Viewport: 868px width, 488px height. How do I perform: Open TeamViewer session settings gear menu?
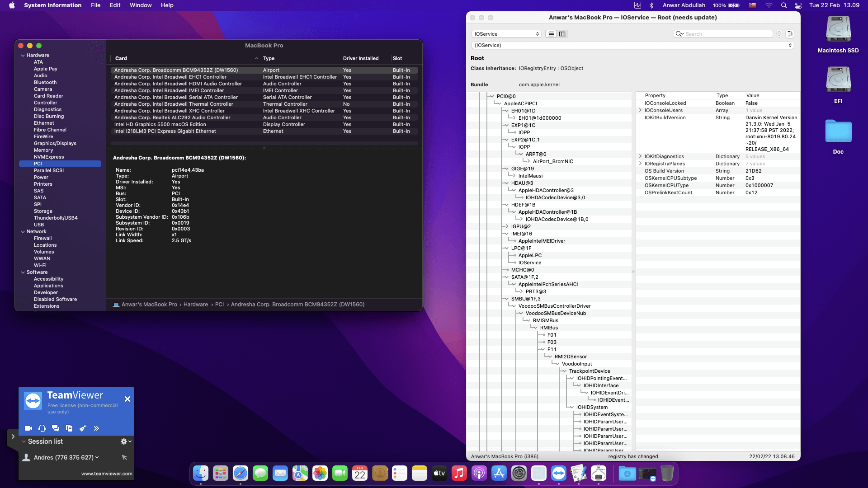[x=126, y=441]
